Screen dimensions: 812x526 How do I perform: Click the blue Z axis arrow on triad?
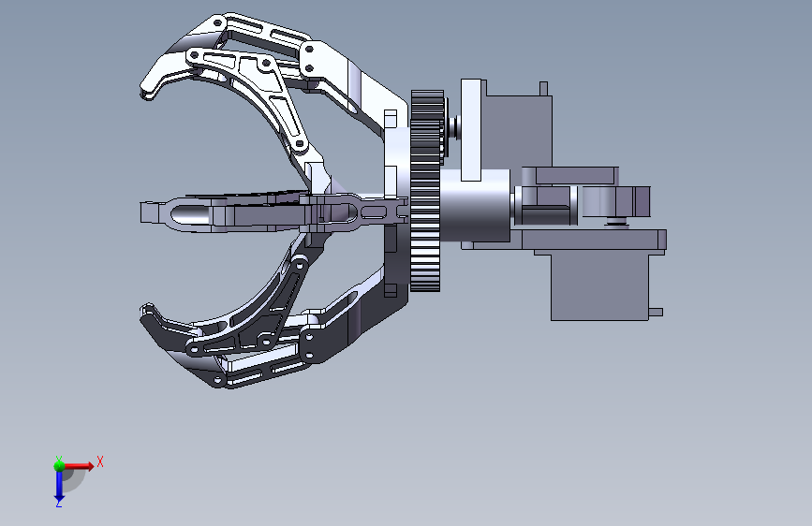[58, 487]
